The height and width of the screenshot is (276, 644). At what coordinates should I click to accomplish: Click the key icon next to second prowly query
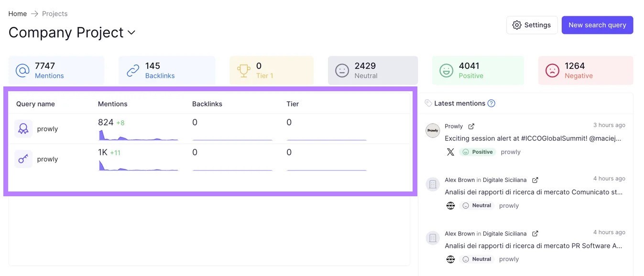pos(23,159)
